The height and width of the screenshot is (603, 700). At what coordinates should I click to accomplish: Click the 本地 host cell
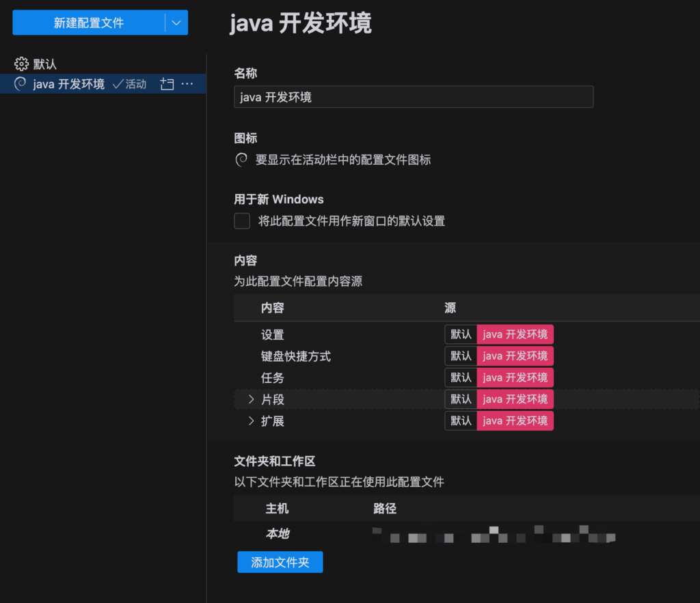278,533
